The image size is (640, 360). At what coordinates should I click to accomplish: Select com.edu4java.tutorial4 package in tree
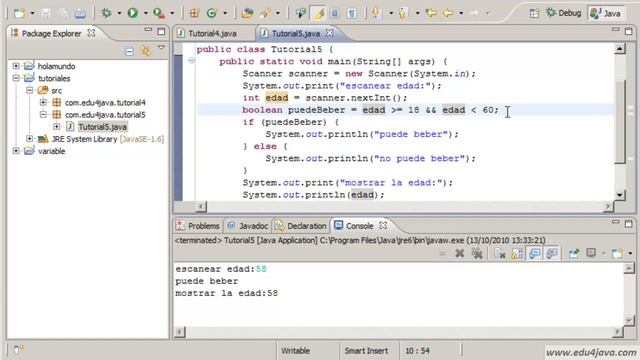[105, 102]
